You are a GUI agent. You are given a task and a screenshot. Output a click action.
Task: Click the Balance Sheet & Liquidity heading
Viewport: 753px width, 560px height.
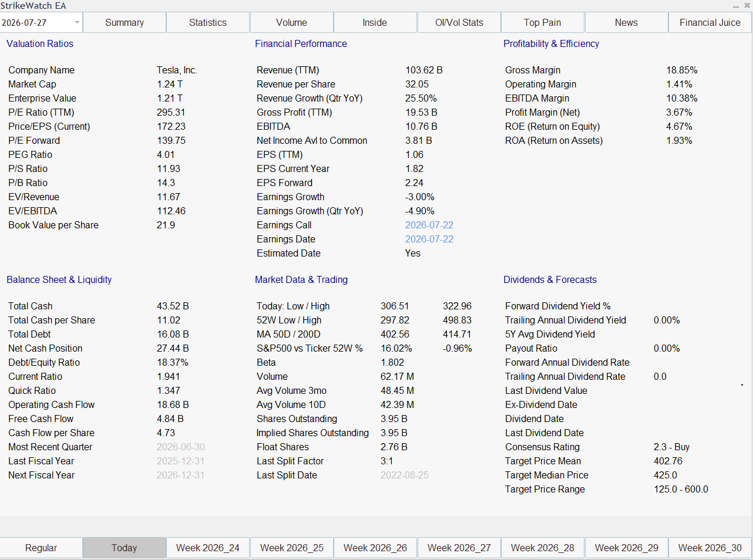(59, 280)
